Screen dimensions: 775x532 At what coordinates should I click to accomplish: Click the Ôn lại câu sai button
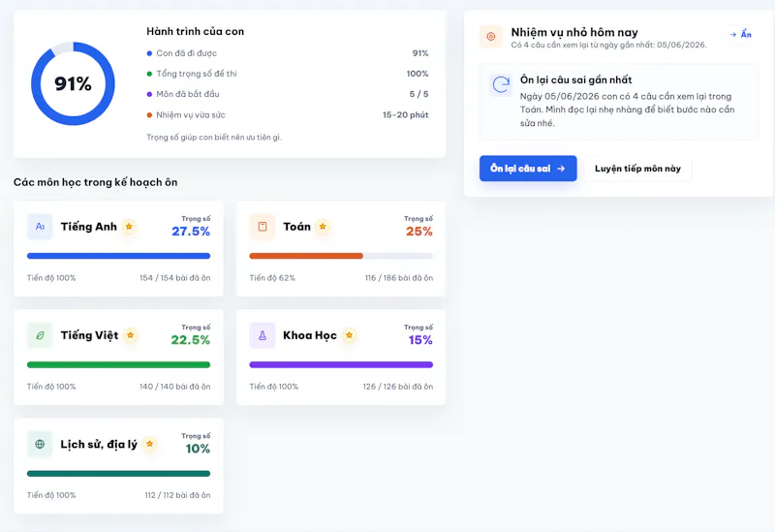528,169
